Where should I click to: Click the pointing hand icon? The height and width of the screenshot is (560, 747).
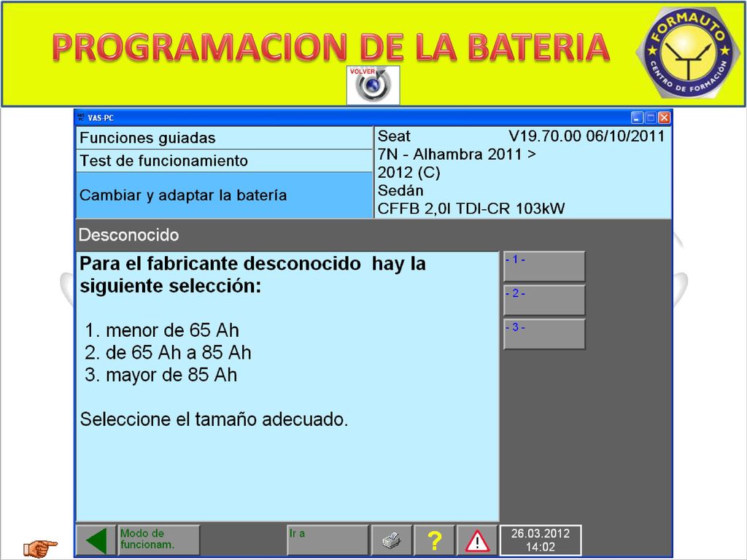pos(41,548)
